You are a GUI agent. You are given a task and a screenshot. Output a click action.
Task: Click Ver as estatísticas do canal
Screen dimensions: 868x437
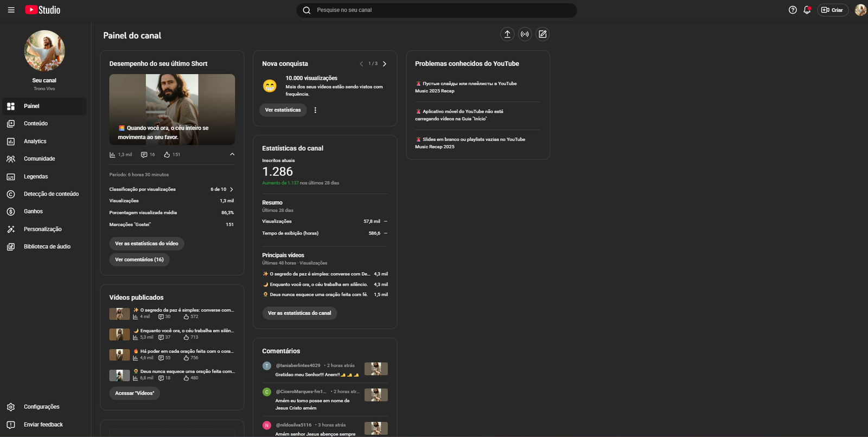click(x=299, y=313)
